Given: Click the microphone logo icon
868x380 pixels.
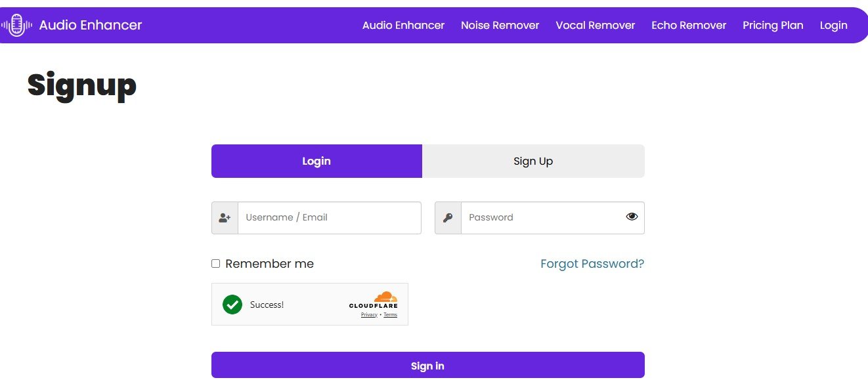Looking at the screenshot, I should point(16,26).
